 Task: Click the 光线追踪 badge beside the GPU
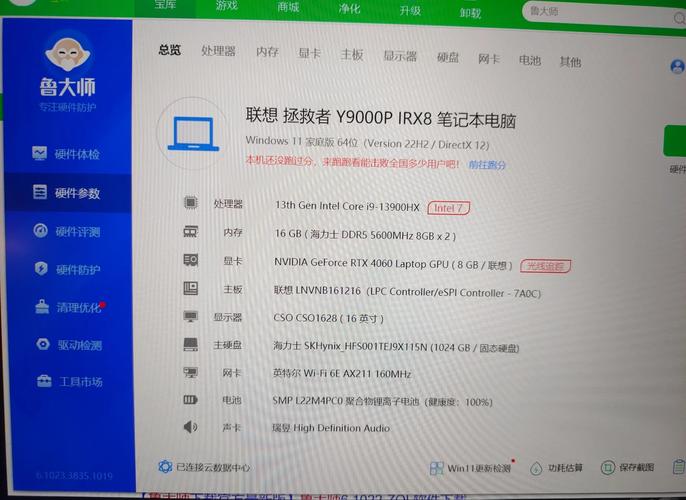click(545, 266)
